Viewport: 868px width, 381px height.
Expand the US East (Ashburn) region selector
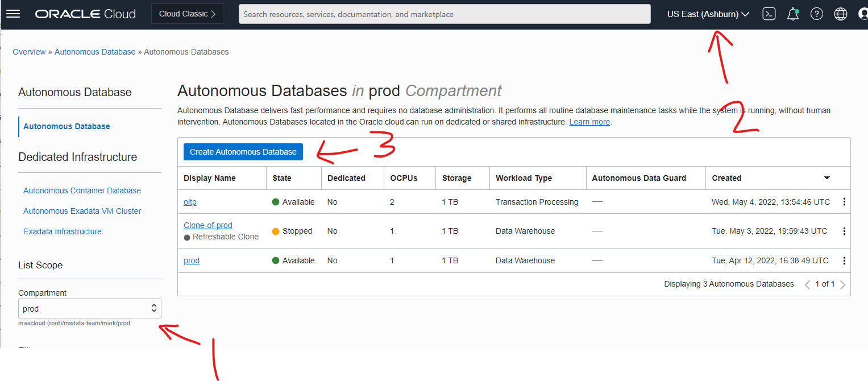(x=708, y=14)
